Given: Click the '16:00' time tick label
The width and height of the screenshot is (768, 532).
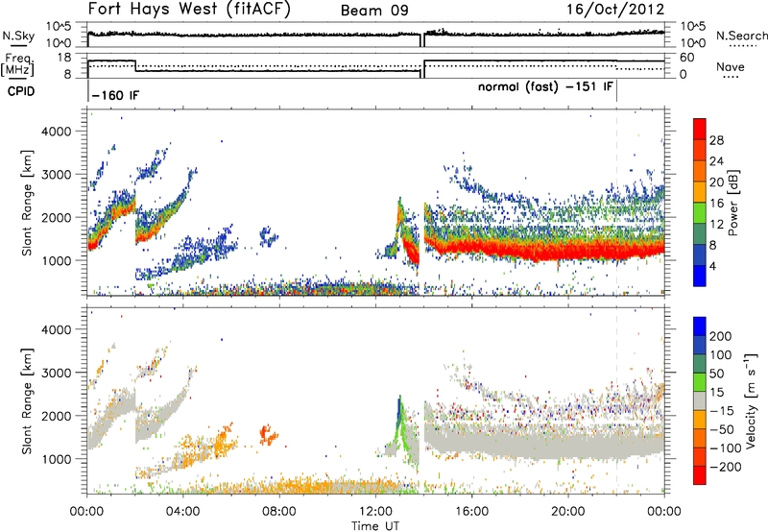Looking at the screenshot, I should [x=471, y=512].
